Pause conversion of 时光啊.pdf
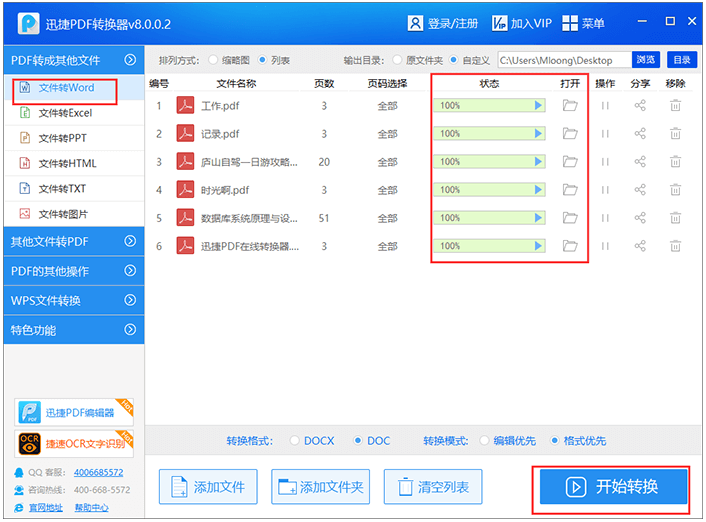The width and height of the screenshot is (706, 522). tap(605, 190)
